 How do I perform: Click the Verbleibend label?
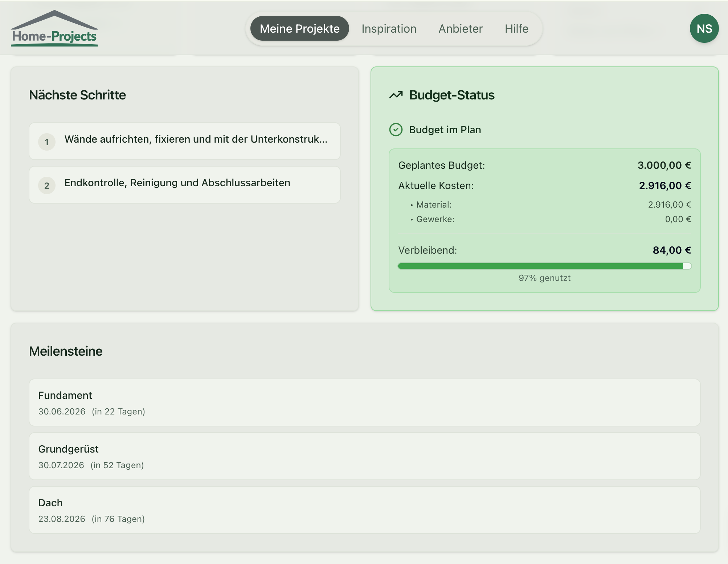click(x=428, y=250)
